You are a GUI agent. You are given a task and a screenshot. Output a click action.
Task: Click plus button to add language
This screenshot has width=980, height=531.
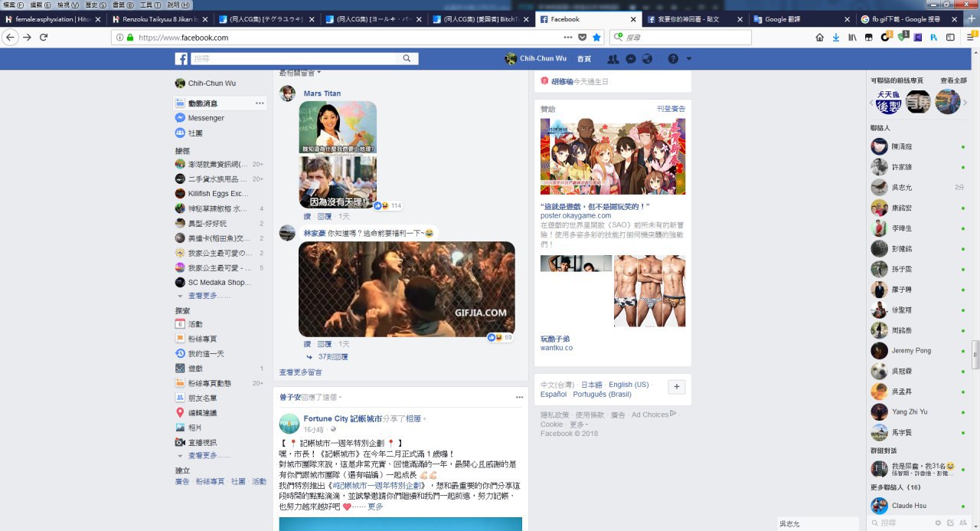[676, 387]
